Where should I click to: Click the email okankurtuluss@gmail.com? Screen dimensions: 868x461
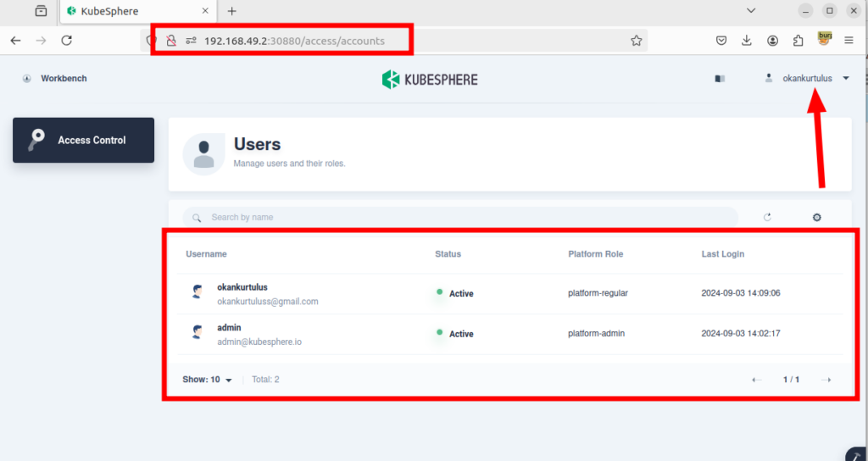(x=267, y=302)
